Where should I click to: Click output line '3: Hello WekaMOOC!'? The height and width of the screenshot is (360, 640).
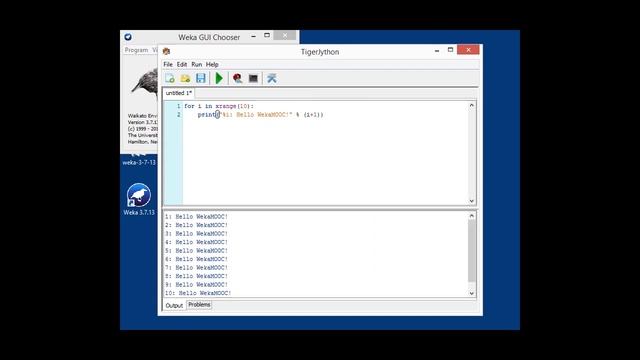(x=196, y=234)
